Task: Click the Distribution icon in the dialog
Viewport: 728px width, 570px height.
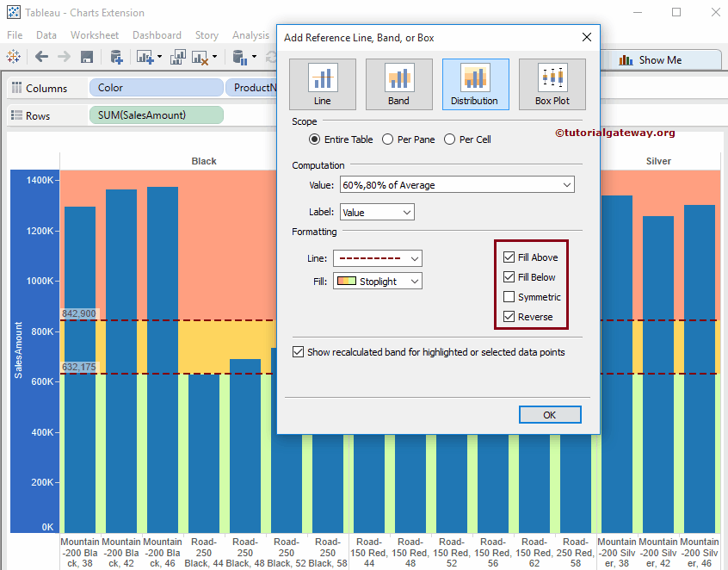Action: [x=475, y=84]
